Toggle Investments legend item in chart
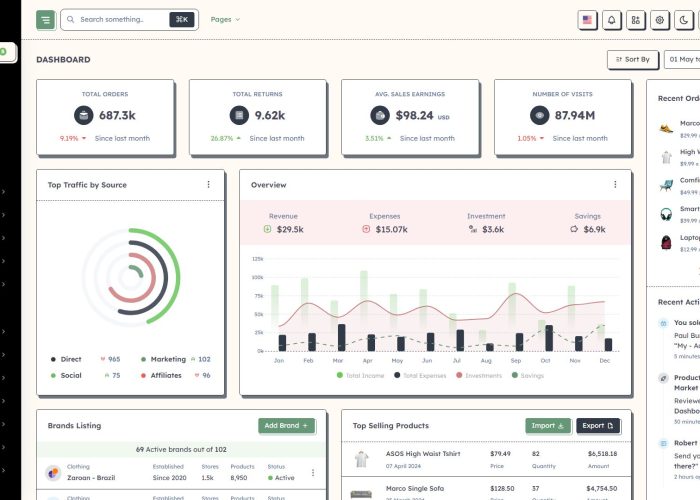 479,375
